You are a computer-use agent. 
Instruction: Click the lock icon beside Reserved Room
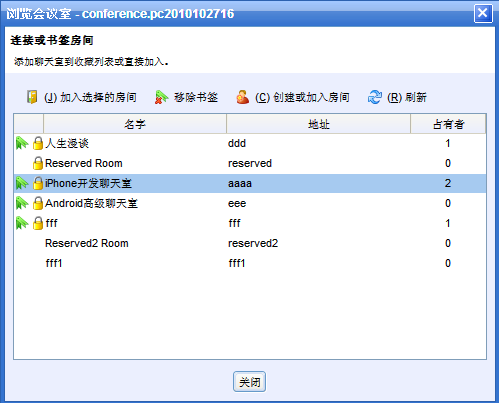tap(38, 163)
